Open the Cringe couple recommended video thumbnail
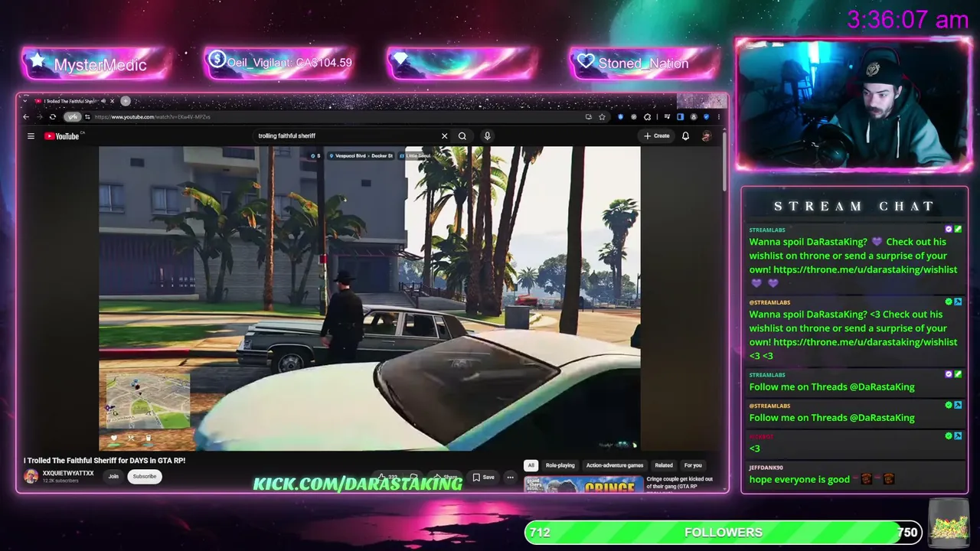 coord(583,484)
